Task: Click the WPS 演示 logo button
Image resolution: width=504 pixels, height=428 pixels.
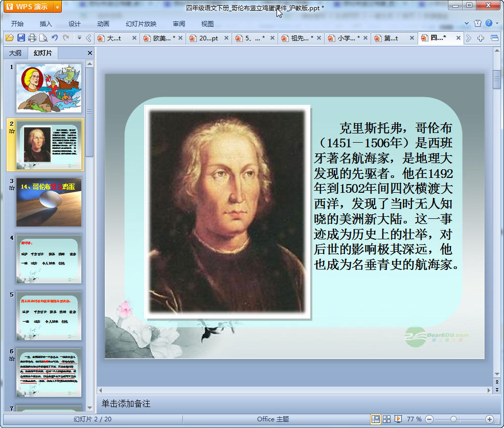Action: click(x=28, y=7)
